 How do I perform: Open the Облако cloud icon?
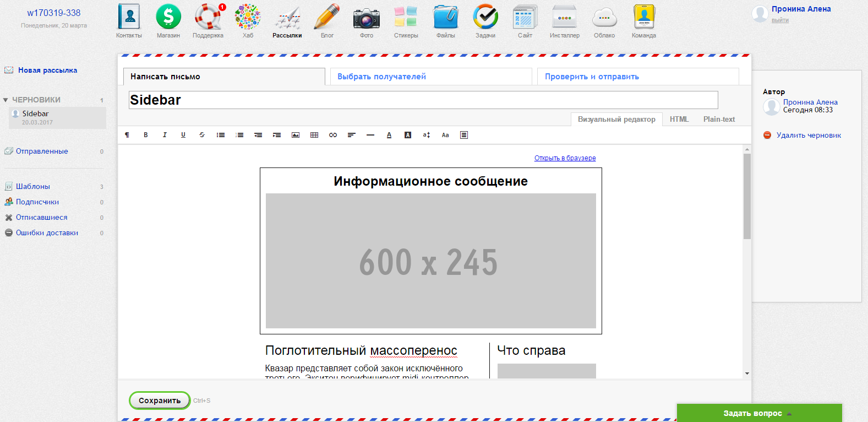tap(604, 17)
